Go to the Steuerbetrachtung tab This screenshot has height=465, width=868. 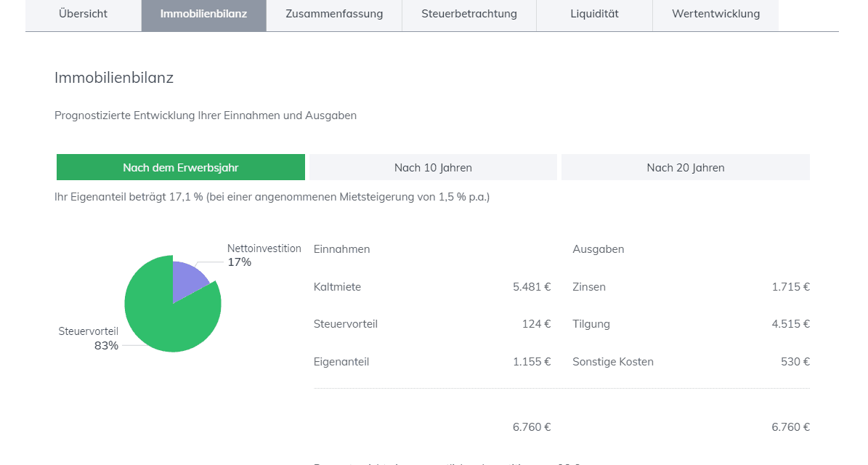(x=469, y=14)
